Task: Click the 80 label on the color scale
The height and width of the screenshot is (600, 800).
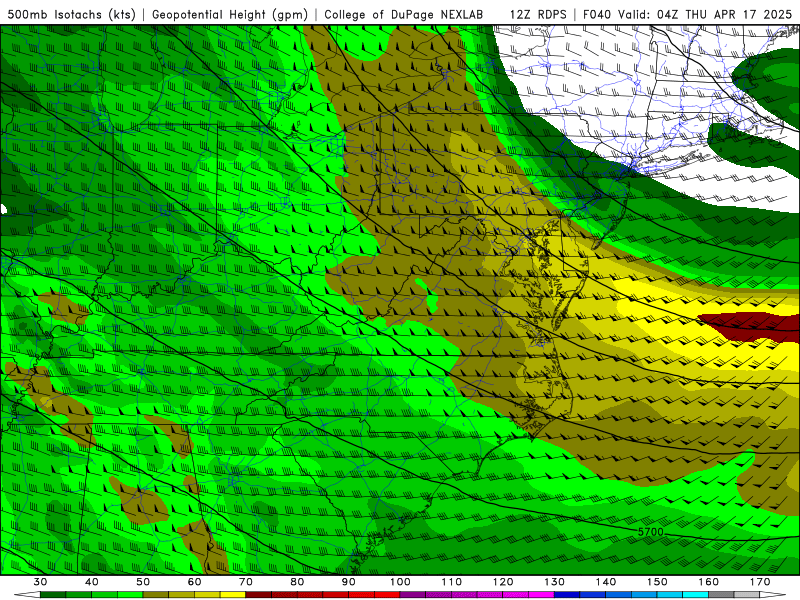Action: pyautogui.click(x=297, y=582)
